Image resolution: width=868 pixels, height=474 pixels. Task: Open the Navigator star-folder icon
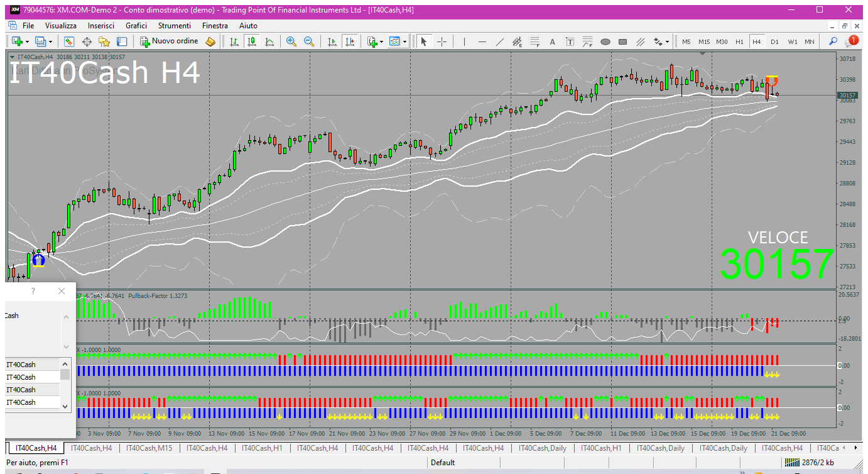coord(104,41)
